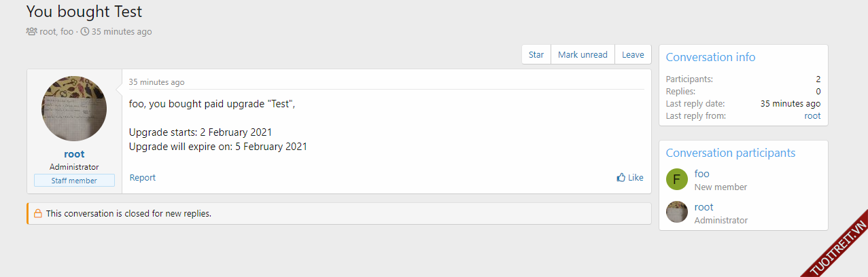
Task: Click the You bought Test title
Action: 84,12
